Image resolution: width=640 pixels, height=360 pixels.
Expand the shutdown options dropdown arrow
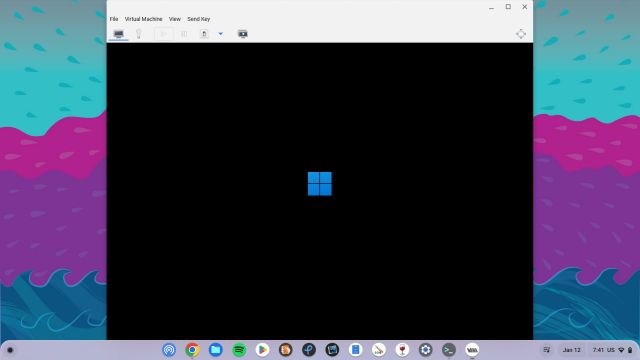[220, 34]
